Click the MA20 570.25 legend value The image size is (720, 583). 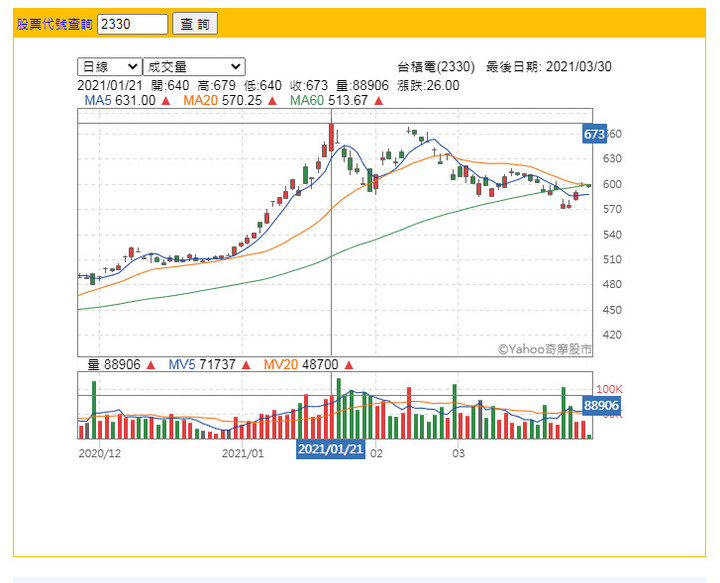223,101
